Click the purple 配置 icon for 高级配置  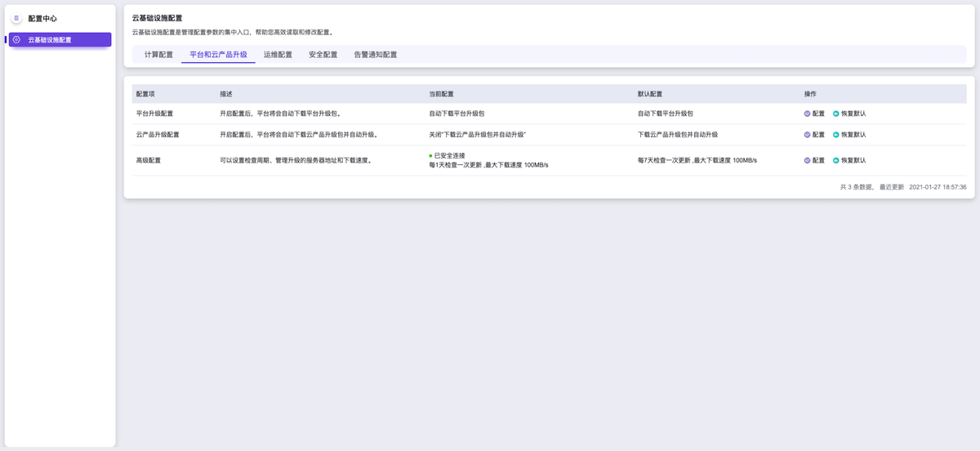pyautogui.click(x=808, y=161)
